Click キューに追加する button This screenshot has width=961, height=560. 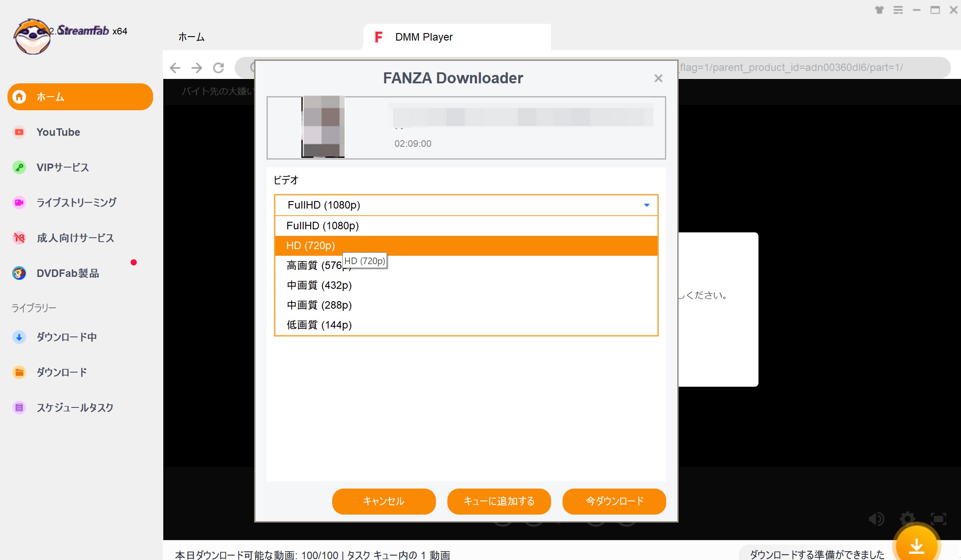click(x=499, y=501)
